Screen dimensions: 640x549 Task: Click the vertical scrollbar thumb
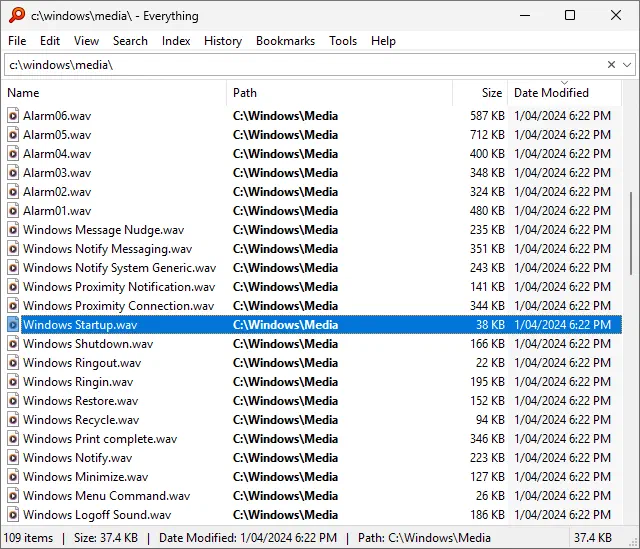631,233
